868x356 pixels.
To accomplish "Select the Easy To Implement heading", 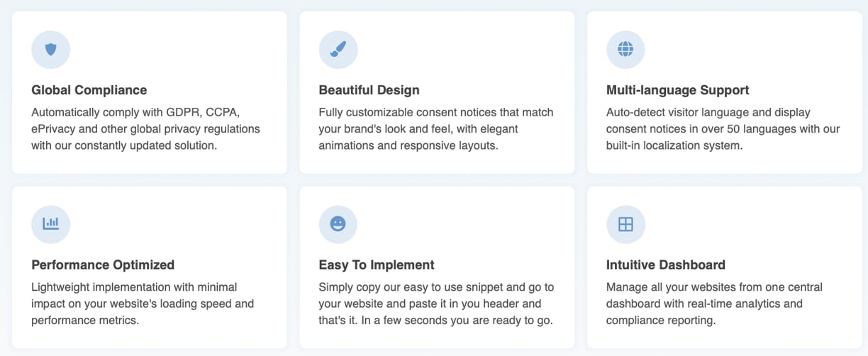I will point(377,265).
